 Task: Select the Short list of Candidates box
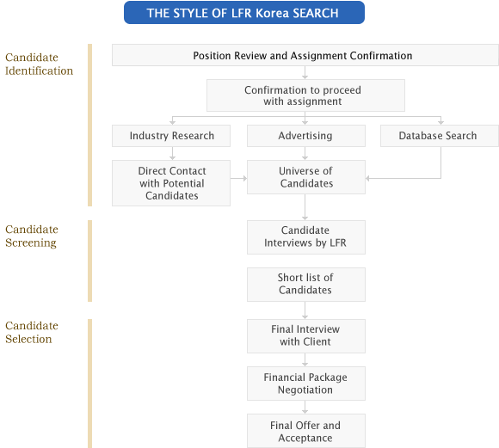pyautogui.click(x=305, y=285)
